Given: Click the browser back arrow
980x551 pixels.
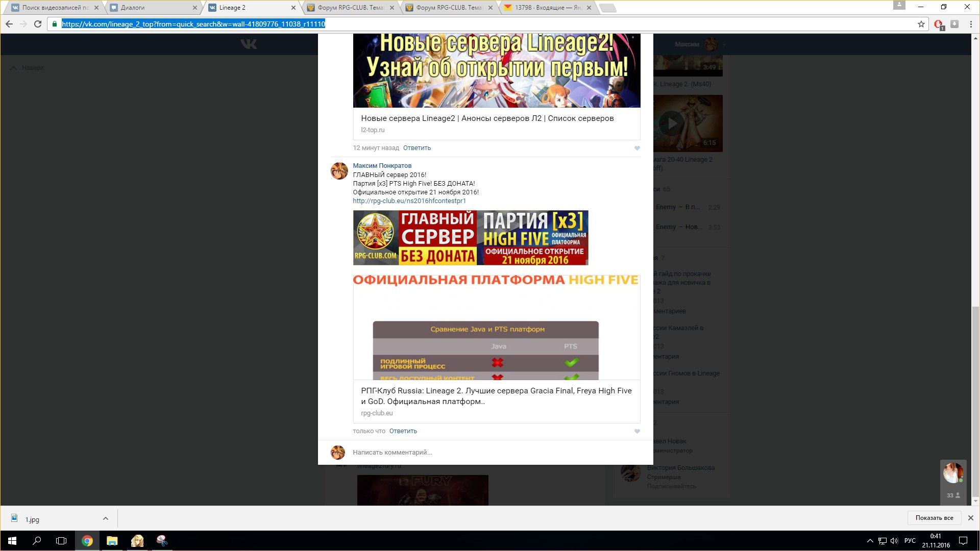Looking at the screenshot, I should click(9, 24).
